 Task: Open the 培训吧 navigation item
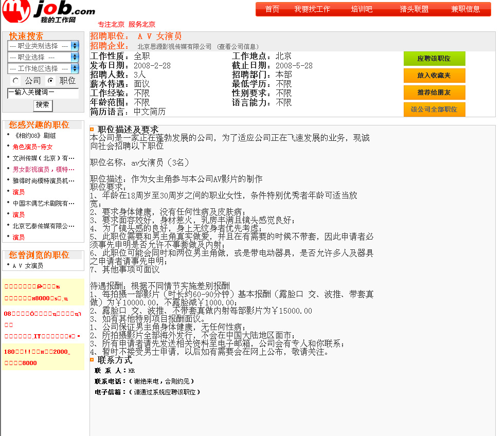362,9
